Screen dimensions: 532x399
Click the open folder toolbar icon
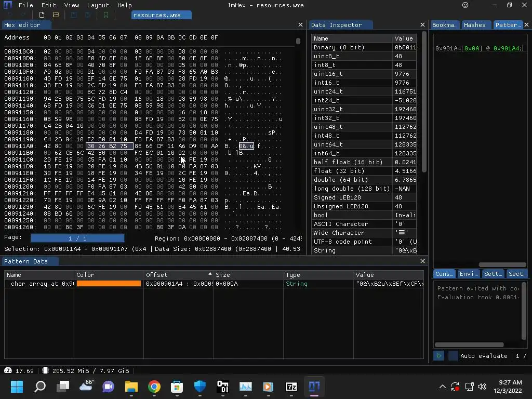coord(56,15)
